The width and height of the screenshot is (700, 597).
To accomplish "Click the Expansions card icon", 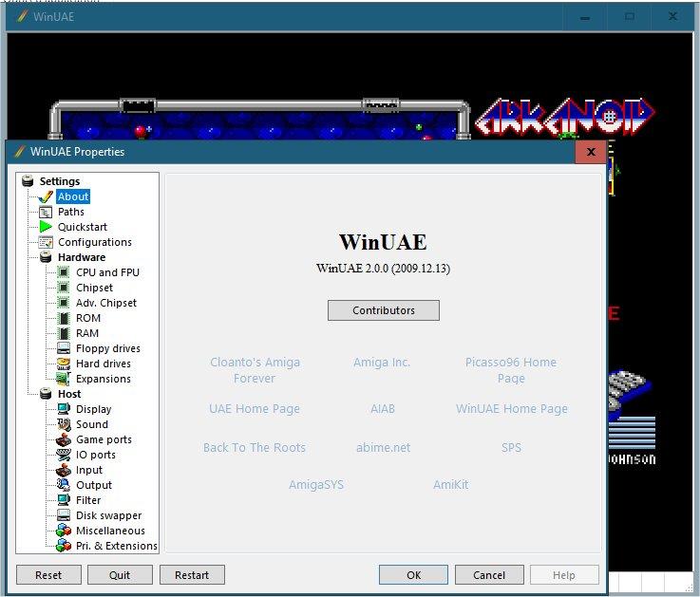I will click(x=64, y=379).
